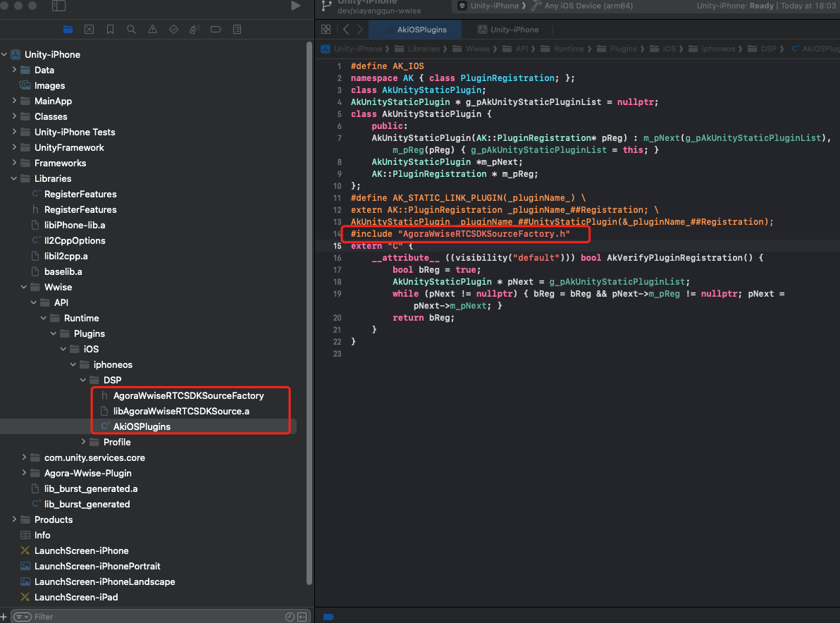840x623 pixels.
Task: Click Wwise in the breadcrumb path
Action: (x=471, y=49)
